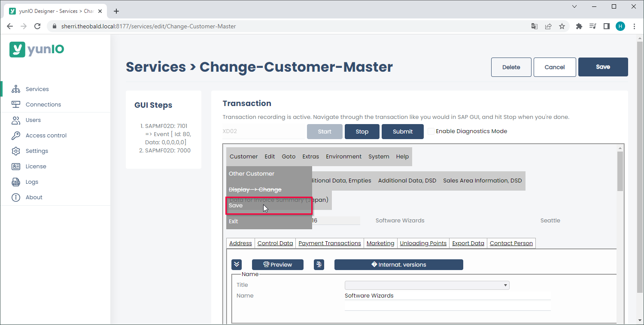Open the System menu

[379, 157]
